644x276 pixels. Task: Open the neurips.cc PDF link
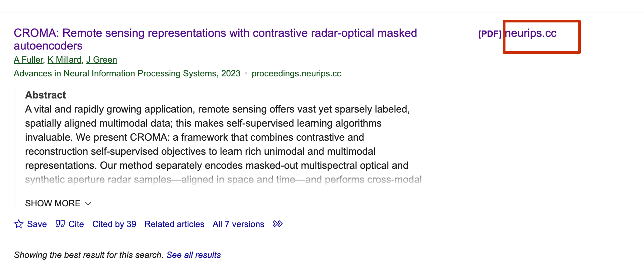pos(531,33)
